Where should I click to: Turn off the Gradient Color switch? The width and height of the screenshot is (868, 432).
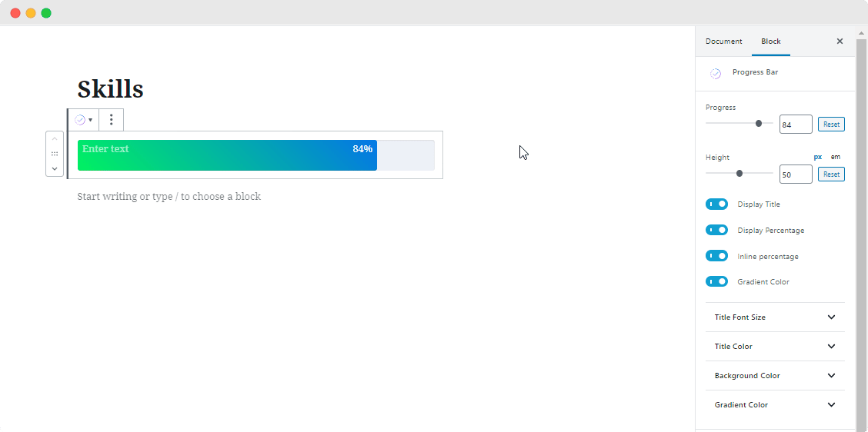[716, 281]
